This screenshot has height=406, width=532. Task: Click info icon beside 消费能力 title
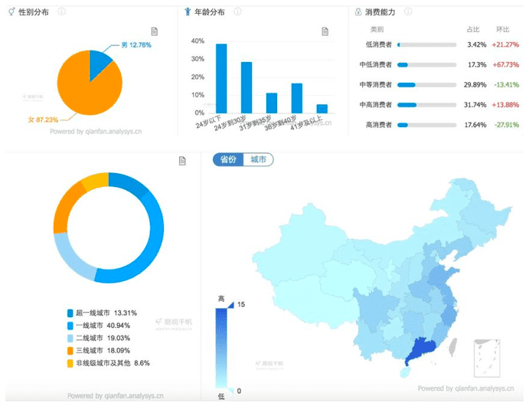pos(408,12)
